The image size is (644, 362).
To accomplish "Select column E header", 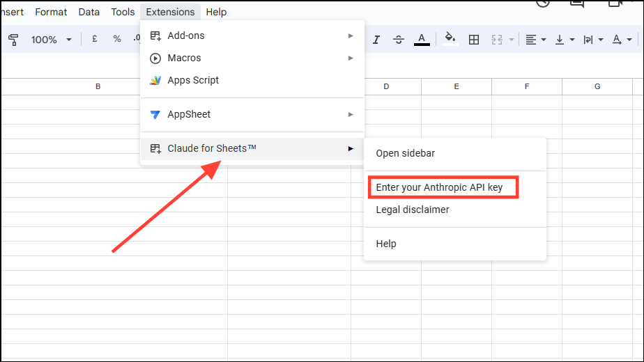I will 457,86.
